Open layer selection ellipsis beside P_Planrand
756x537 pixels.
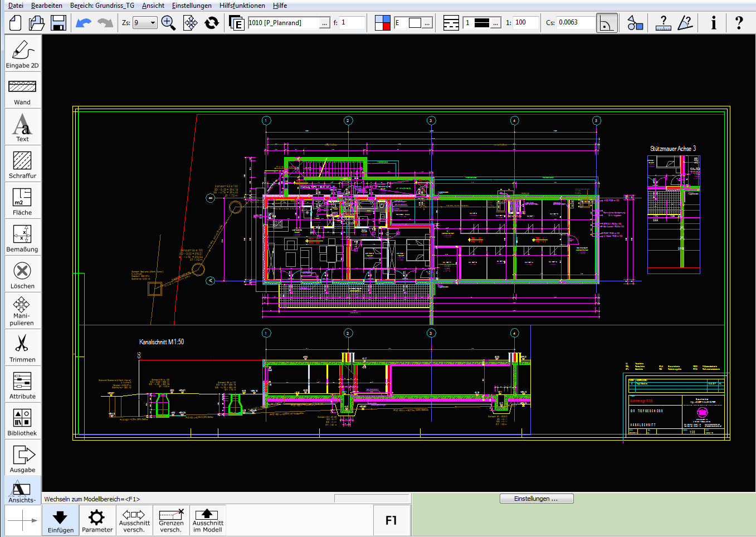[325, 23]
